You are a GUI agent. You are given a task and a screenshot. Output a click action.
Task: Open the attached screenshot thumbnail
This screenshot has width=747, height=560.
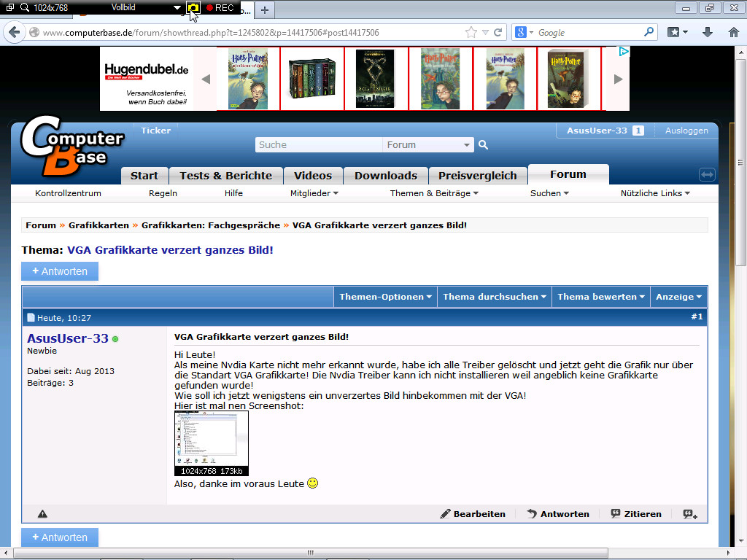[x=212, y=443]
